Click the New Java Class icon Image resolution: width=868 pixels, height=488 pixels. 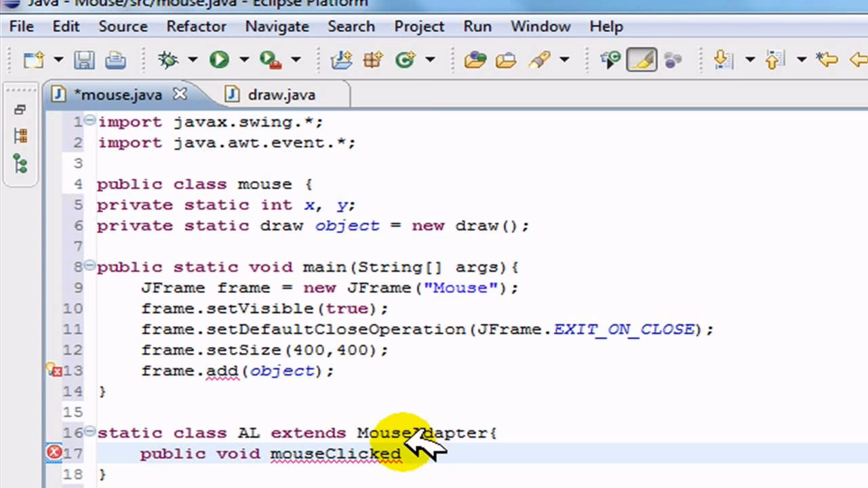405,60
